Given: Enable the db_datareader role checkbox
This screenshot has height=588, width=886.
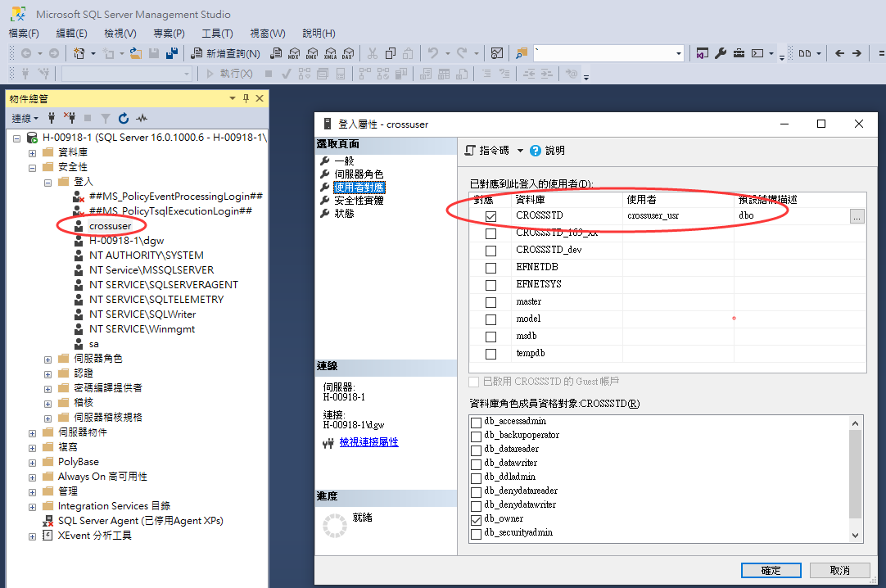Looking at the screenshot, I should pos(476,449).
